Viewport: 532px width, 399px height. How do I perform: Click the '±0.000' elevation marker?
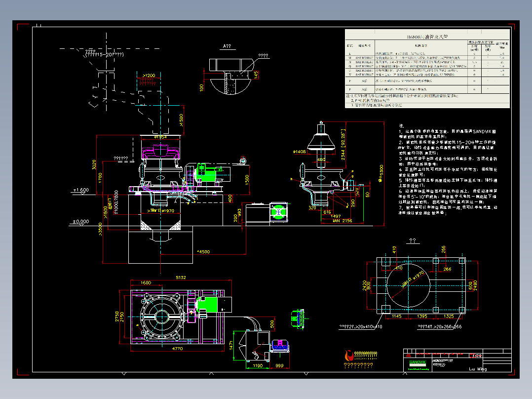pyautogui.click(x=81, y=221)
